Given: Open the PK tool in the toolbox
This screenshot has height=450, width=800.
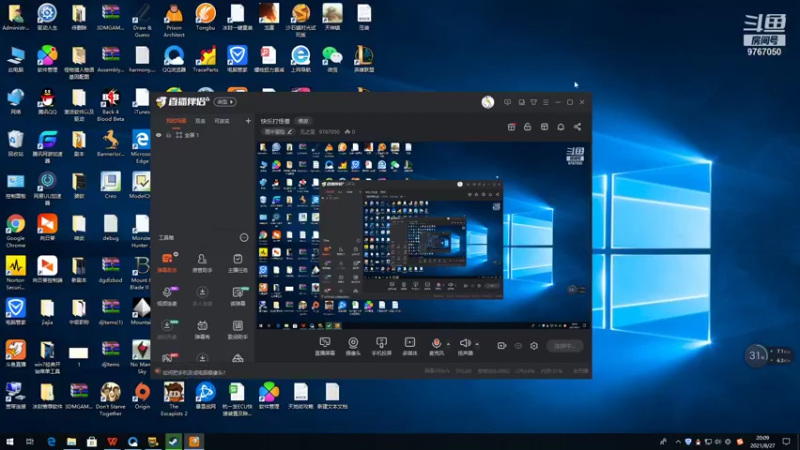Looking at the screenshot, I should click(x=167, y=358).
